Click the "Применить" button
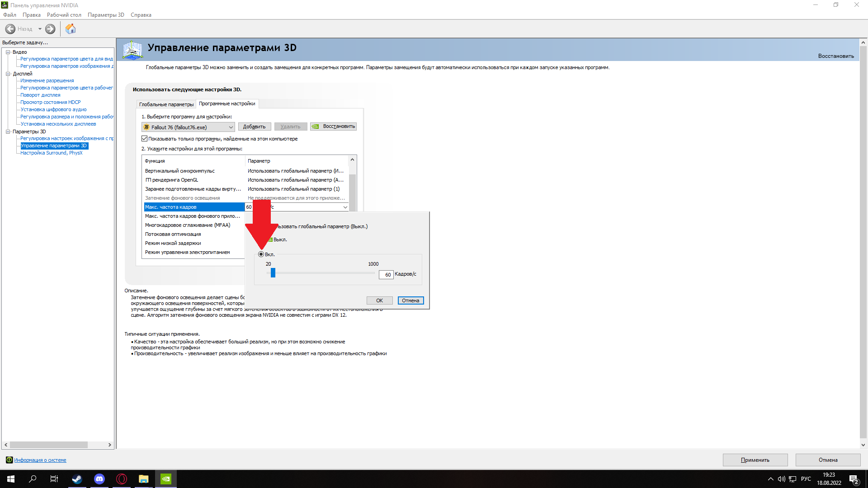The image size is (868, 488). point(755,460)
